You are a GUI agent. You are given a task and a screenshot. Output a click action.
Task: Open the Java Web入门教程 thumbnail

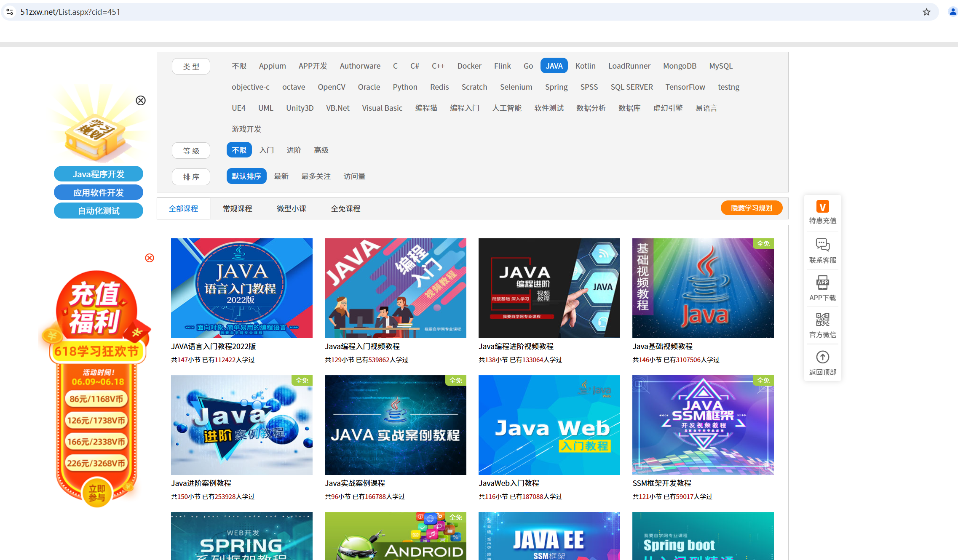click(549, 425)
